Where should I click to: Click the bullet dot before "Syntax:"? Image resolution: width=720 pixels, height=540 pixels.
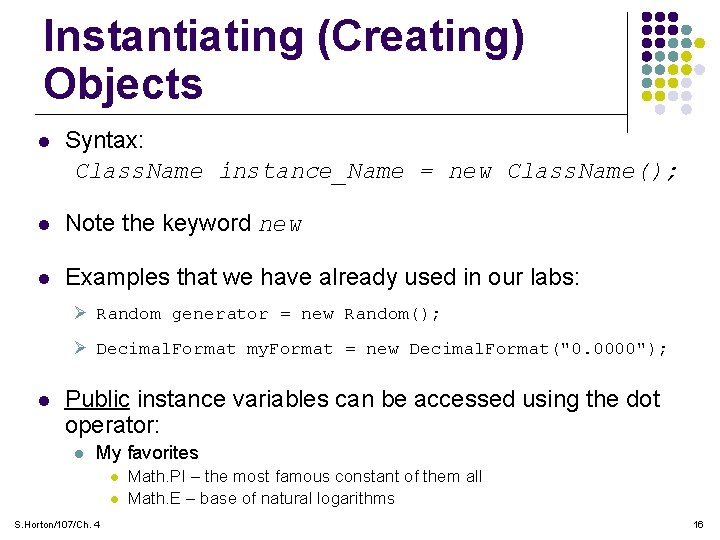(43, 142)
